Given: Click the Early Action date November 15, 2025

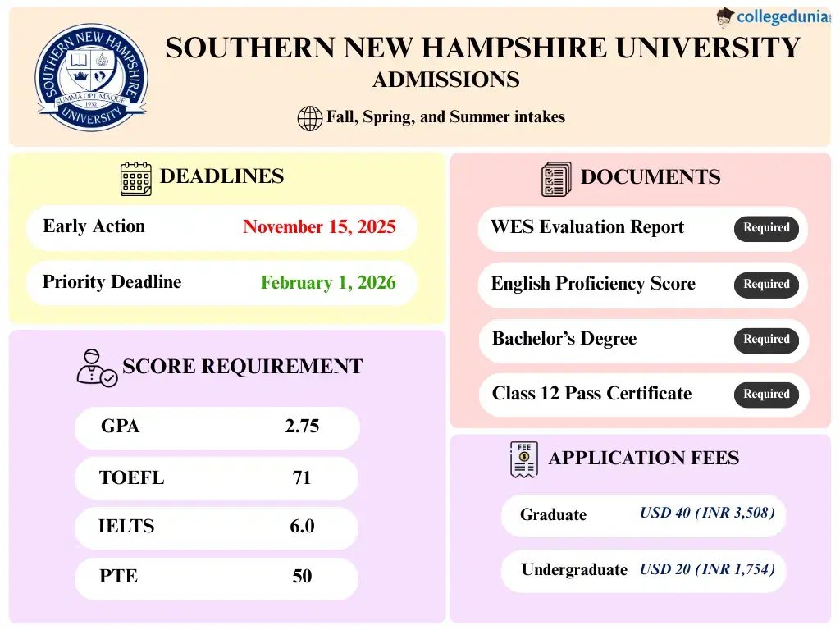Looking at the screenshot, I should pos(319,227).
